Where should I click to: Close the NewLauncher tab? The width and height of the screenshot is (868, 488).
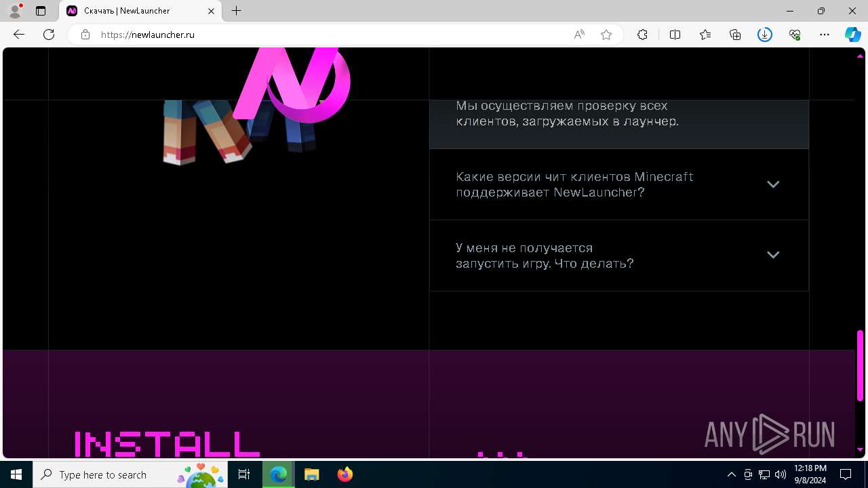[212, 11]
